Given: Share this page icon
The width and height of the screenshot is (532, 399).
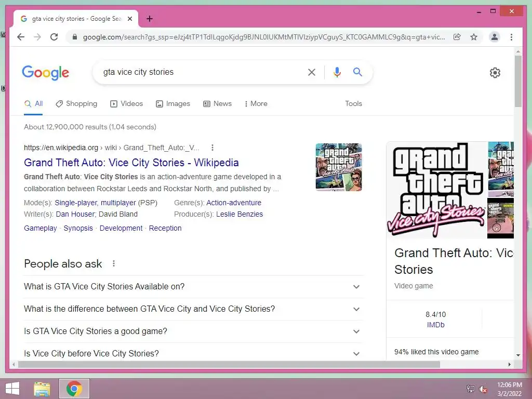Looking at the screenshot, I should pyautogui.click(x=457, y=37).
